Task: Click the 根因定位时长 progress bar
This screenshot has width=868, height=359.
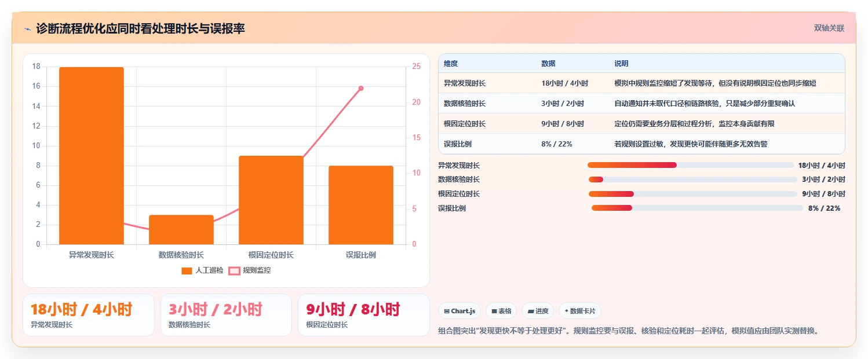Action: 693,194
